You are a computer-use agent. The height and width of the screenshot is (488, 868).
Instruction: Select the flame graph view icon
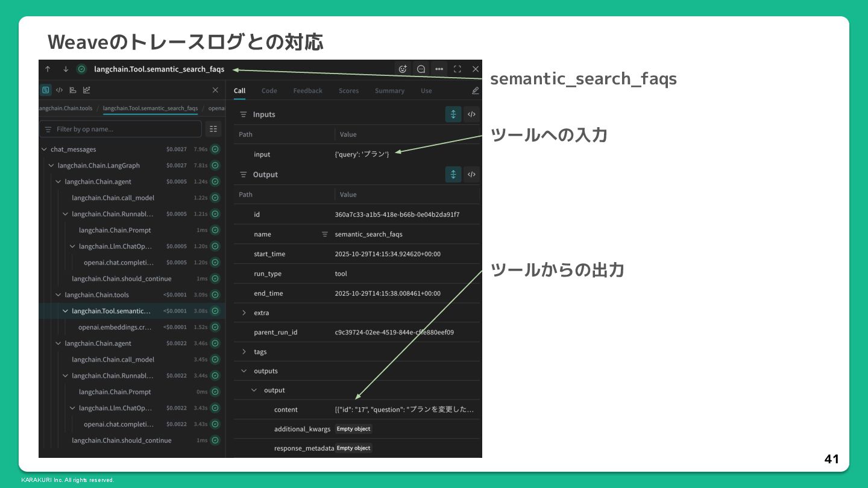tap(73, 90)
